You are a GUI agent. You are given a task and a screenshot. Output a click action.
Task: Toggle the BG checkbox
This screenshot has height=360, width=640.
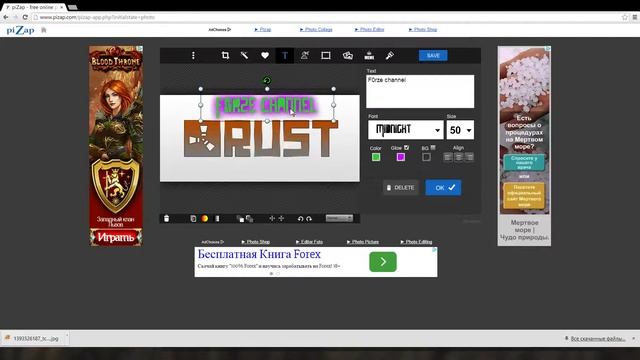click(x=433, y=148)
